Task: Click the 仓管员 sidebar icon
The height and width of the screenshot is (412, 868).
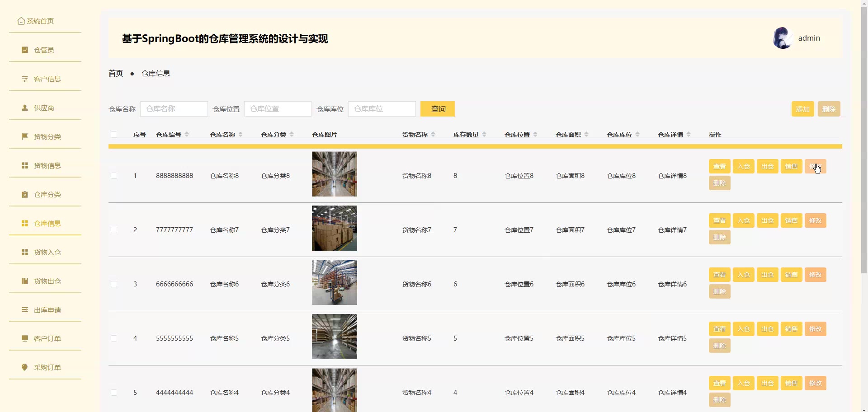Action: [25, 50]
